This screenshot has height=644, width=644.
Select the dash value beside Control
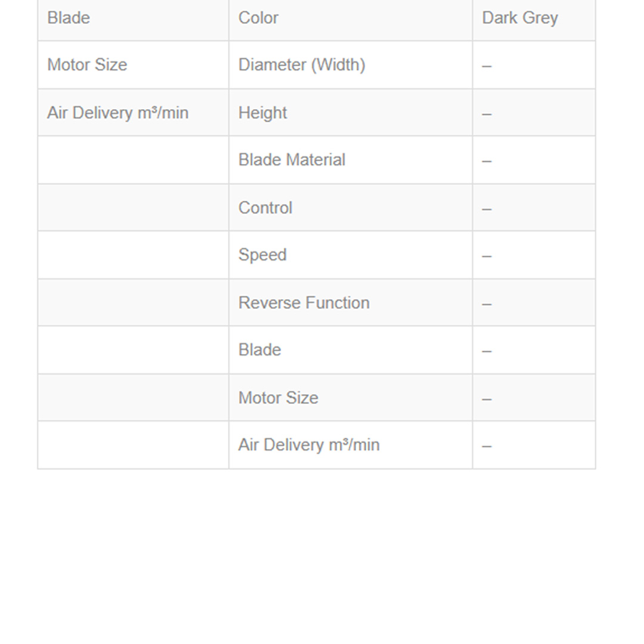click(x=487, y=208)
